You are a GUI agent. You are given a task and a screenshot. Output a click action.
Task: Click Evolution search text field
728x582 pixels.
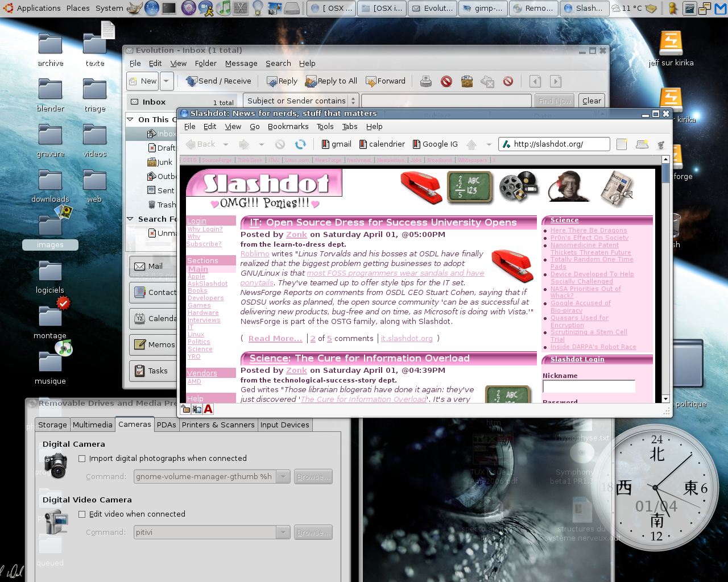click(446, 101)
